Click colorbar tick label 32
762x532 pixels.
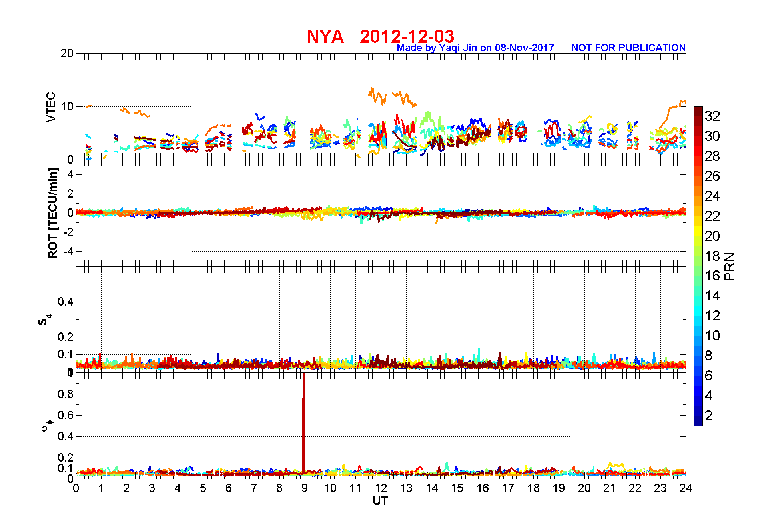(x=712, y=116)
